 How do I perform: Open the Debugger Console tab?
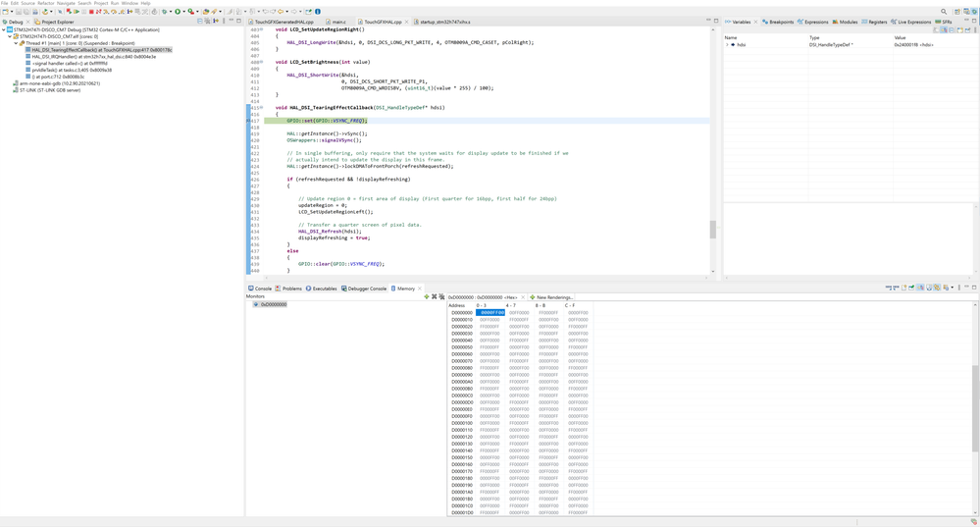[364, 289]
